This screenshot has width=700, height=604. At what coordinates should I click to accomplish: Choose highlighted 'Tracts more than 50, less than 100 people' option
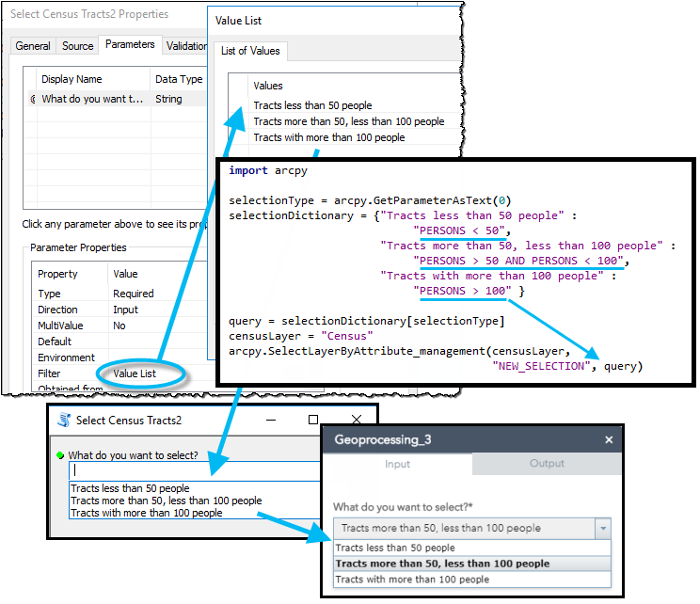(472, 564)
